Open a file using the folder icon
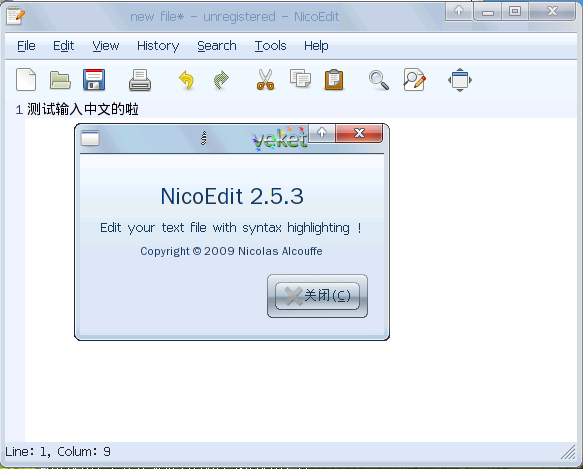This screenshot has height=469, width=583. coord(60,80)
